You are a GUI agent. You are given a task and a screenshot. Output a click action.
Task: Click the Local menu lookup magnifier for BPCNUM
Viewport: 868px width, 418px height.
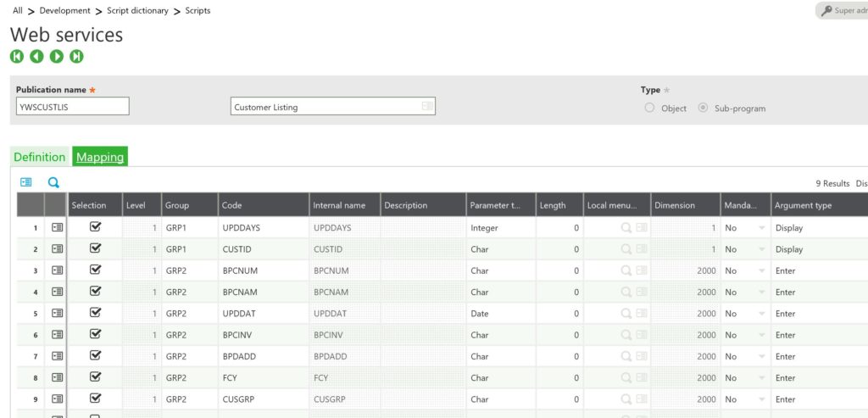click(626, 270)
